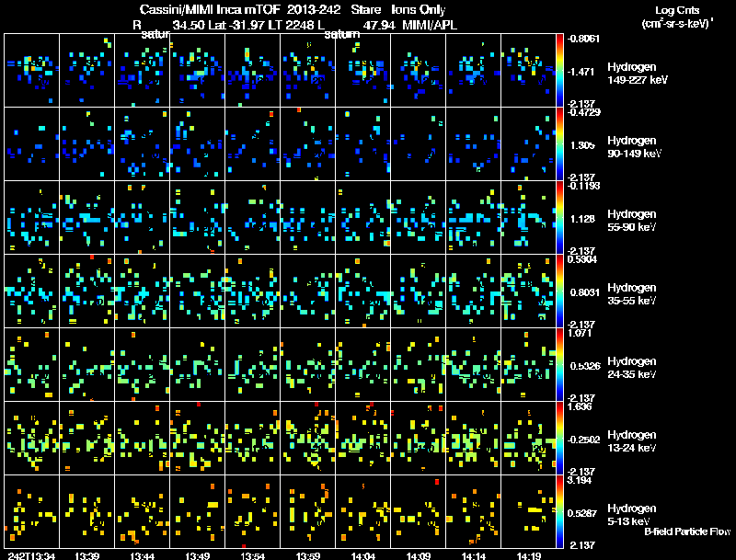Image resolution: width=736 pixels, height=560 pixels.
Task: Select the 24-35 keV panel at 13:39
Action: (x=86, y=365)
